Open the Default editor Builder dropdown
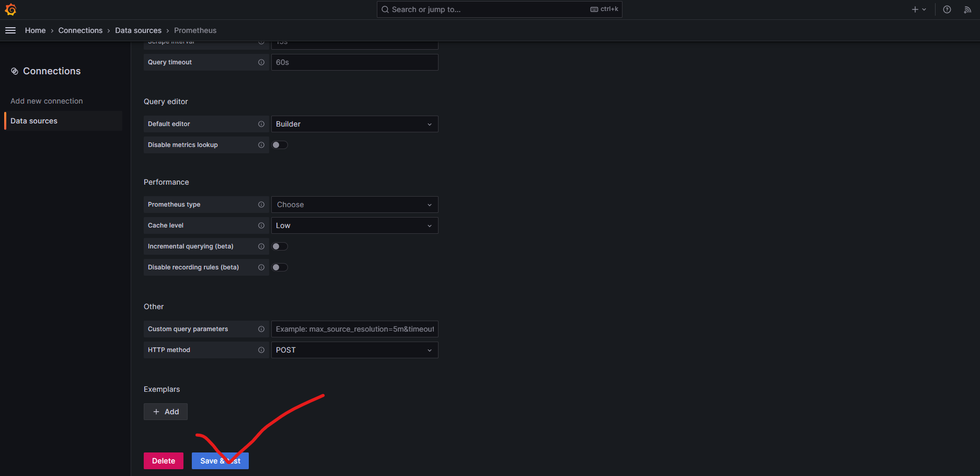Image resolution: width=980 pixels, height=476 pixels. pyautogui.click(x=355, y=124)
